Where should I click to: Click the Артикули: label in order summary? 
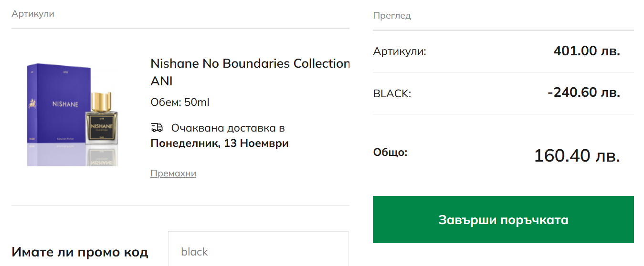point(400,51)
